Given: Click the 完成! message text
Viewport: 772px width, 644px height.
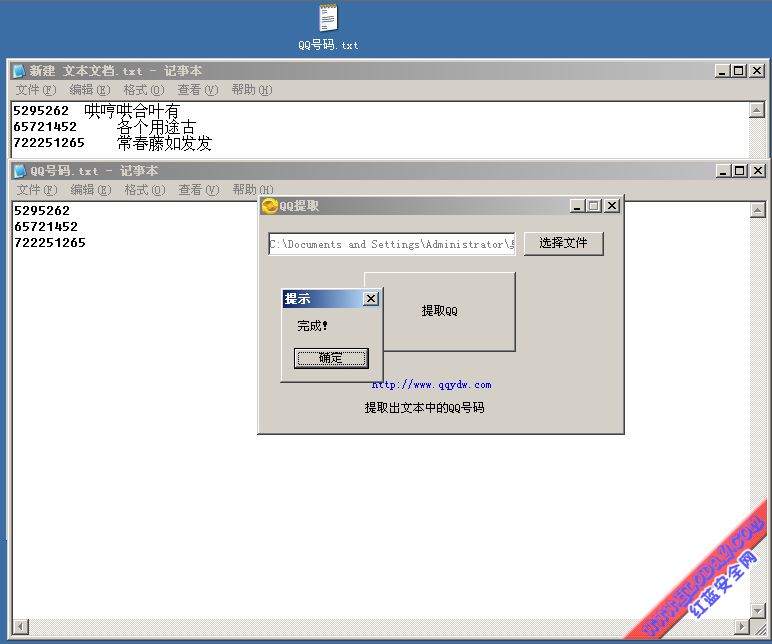Looking at the screenshot, I should point(312,326).
